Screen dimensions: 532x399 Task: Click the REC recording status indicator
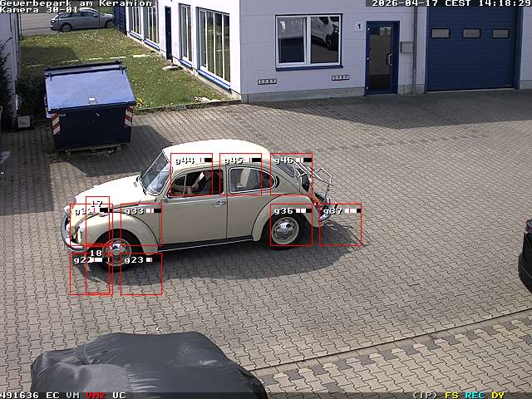475,395
